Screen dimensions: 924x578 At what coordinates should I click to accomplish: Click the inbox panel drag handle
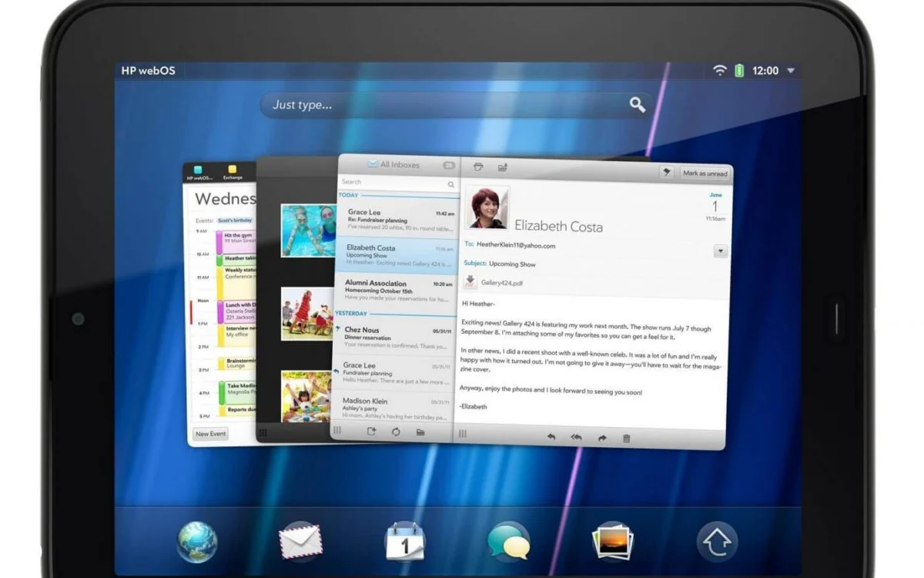pyautogui.click(x=337, y=431)
